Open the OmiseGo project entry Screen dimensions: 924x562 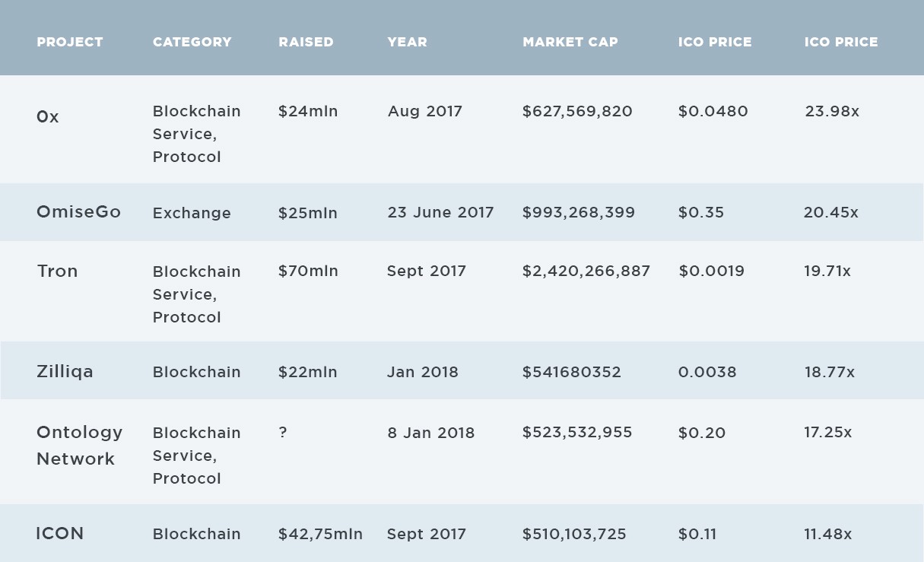pos(78,212)
